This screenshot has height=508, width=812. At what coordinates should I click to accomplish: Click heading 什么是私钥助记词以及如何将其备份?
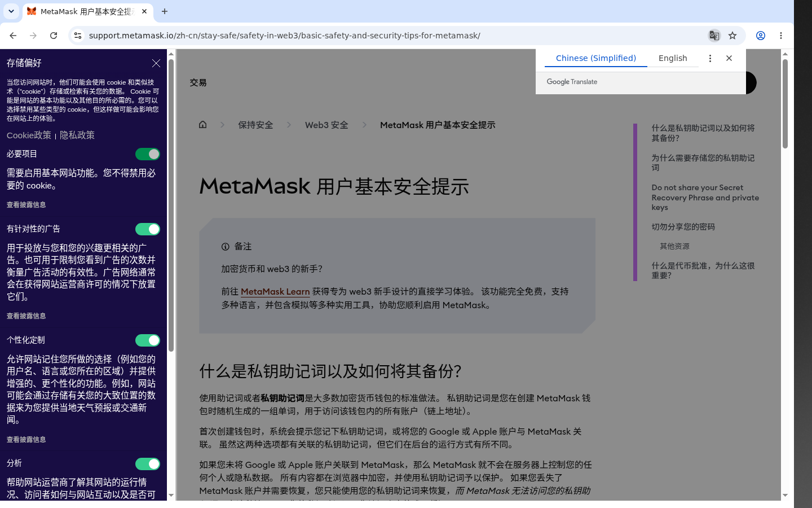(330, 371)
